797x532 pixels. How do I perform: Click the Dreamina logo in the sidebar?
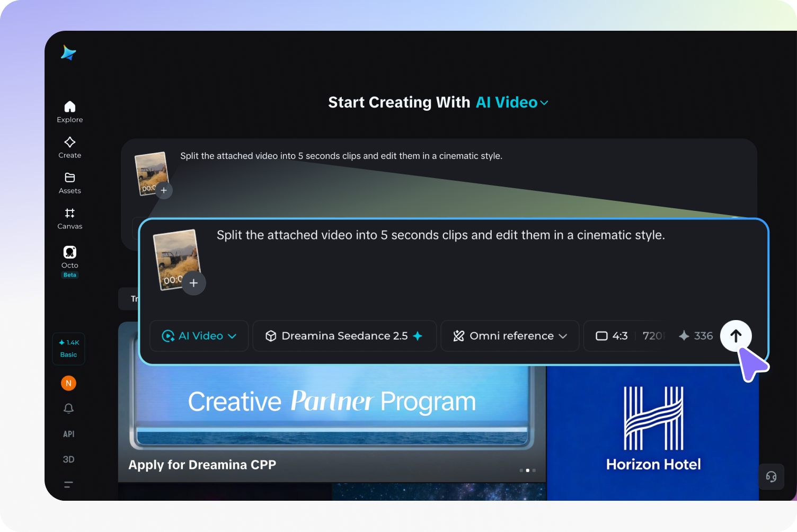pos(69,52)
